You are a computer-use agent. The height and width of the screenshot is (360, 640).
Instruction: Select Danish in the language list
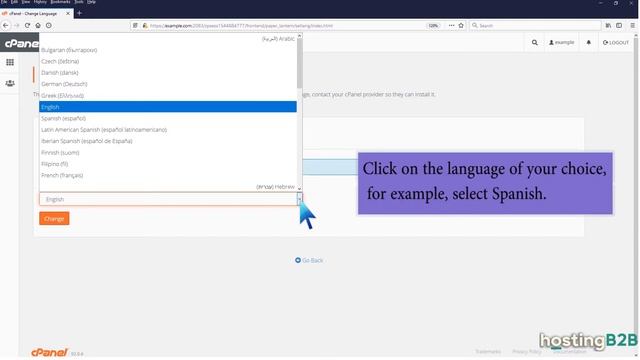pos(168,73)
